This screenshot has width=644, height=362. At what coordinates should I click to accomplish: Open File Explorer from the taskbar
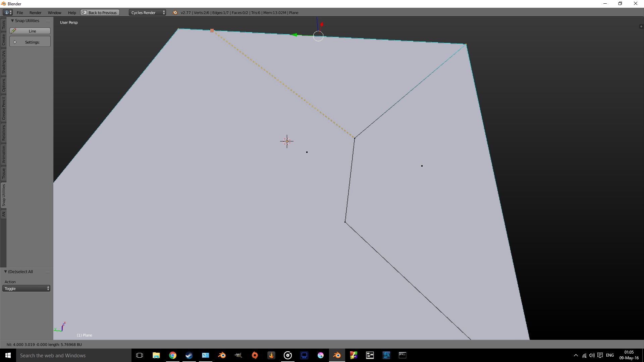pos(156,355)
